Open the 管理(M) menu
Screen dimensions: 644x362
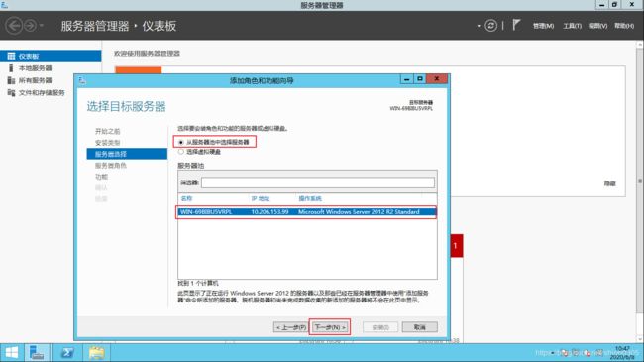coord(543,26)
